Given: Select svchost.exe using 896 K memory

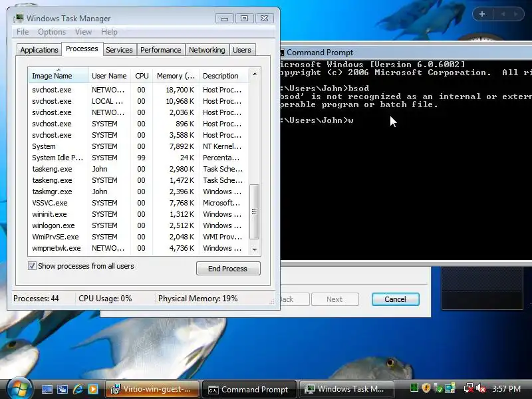Looking at the screenshot, I should tap(139, 124).
